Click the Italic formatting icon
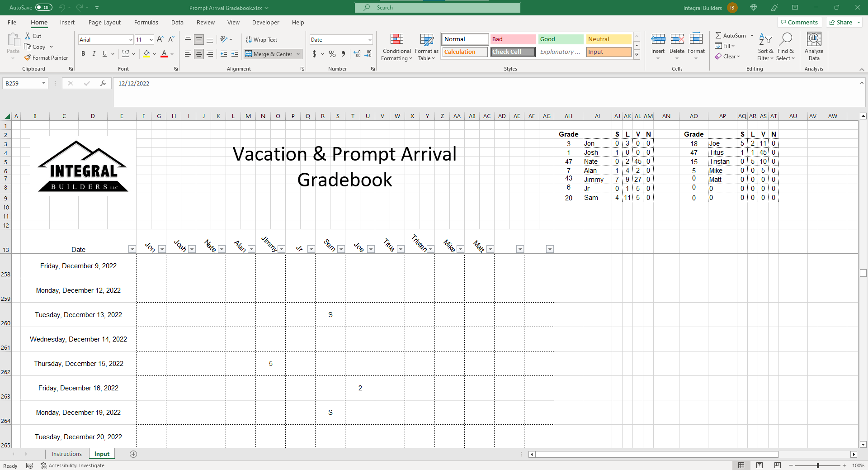Viewport: 868px width, 470px height. click(94, 54)
